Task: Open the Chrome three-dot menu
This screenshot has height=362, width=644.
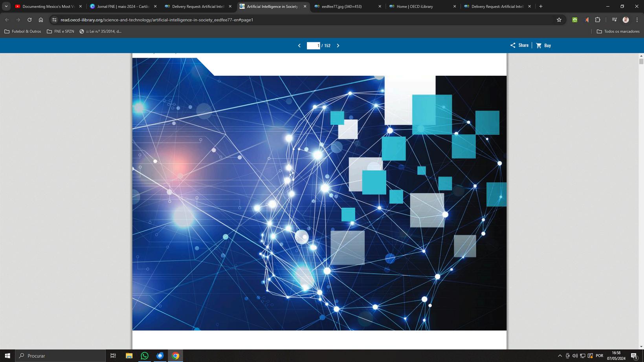Action: click(x=637, y=20)
